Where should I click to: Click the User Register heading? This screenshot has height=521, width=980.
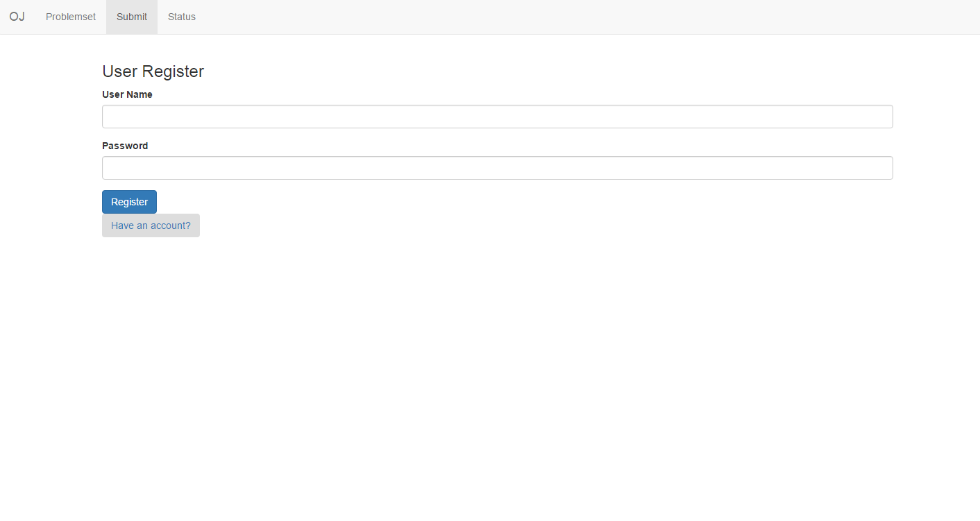(x=153, y=71)
